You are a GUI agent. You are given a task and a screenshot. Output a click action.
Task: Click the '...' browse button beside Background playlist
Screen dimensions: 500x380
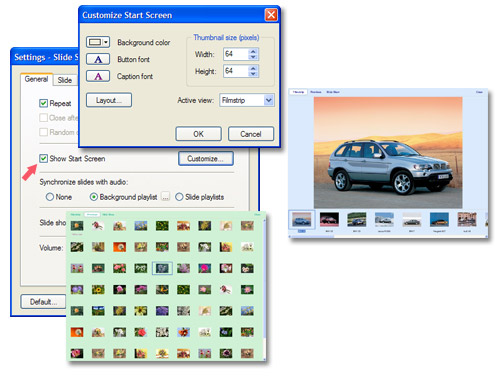tap(165, 196)
